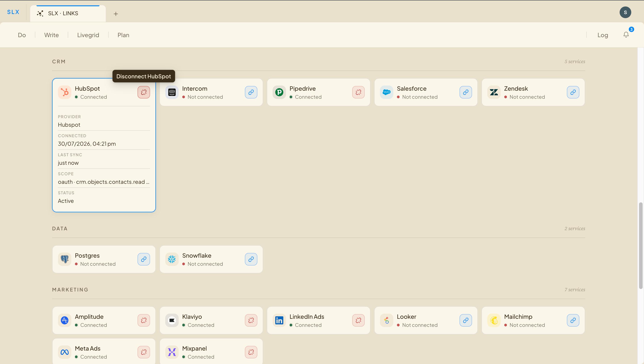Click the HubSpot 'Active' status value
644x364 pixels.
point(66,201)
